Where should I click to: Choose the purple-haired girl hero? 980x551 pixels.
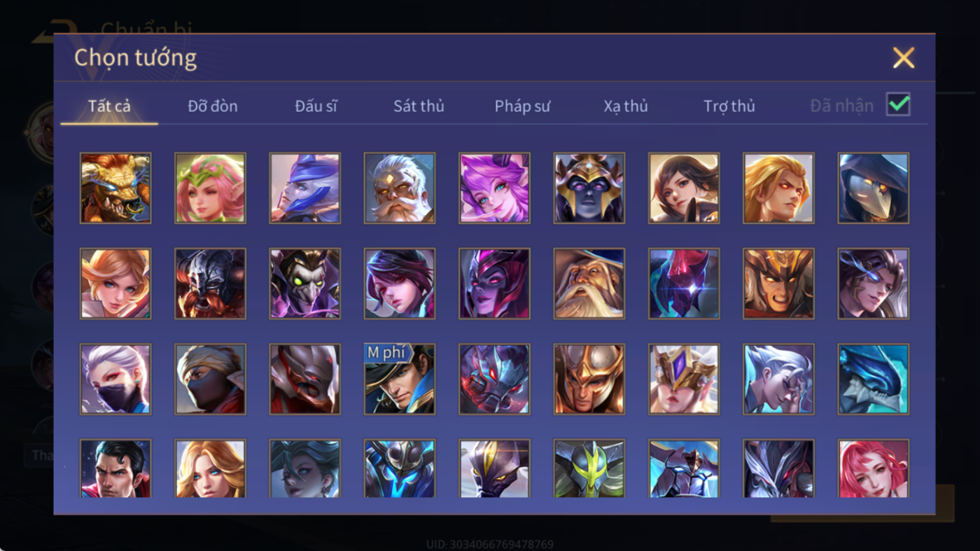(494, 188)
